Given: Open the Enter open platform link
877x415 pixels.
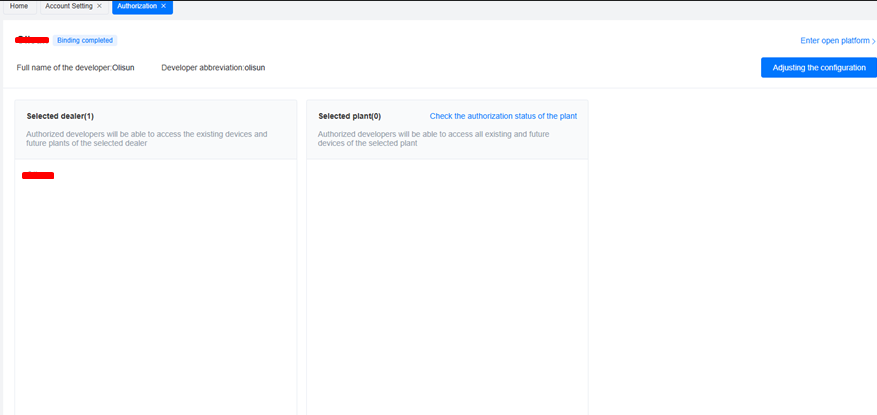Looking at the screenshot, I should 834,41.
